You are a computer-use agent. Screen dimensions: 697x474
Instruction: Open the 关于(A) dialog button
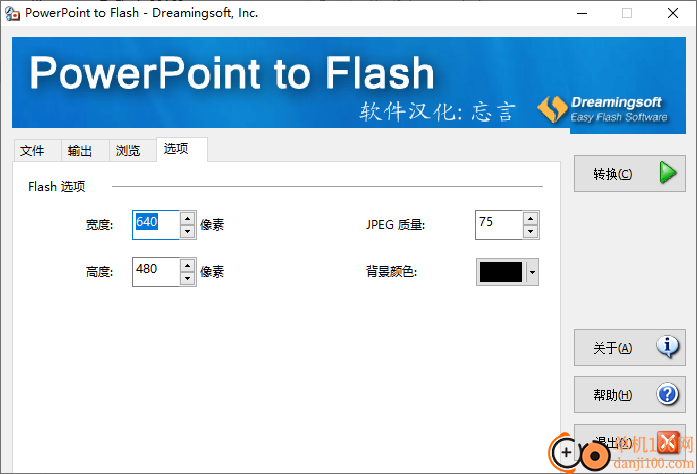pos(629,347)
